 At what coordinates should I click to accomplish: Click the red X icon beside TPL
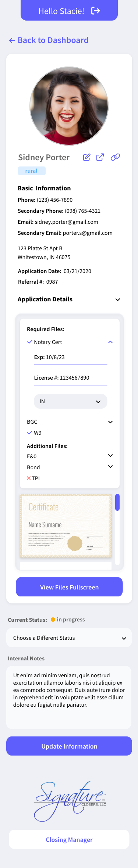tap(29, 478)
